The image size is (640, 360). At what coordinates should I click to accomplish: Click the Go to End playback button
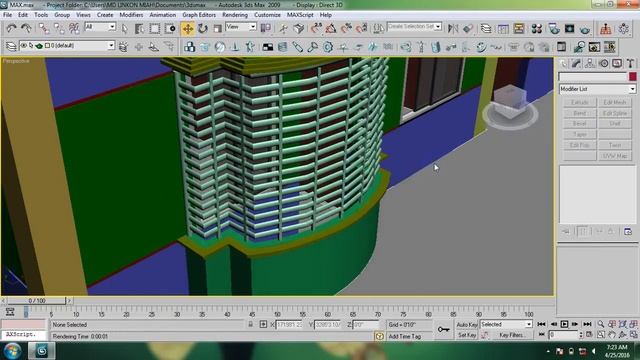(587, 324)
